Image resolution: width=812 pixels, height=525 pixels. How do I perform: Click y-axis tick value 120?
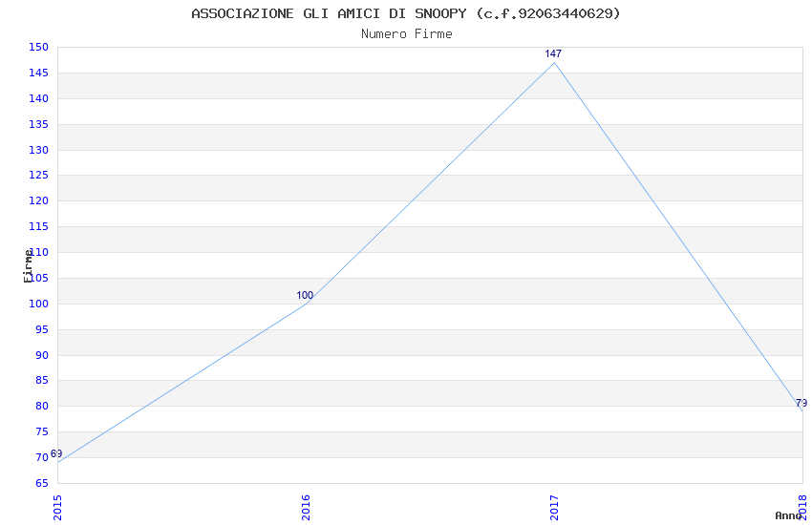coord(38,200)
